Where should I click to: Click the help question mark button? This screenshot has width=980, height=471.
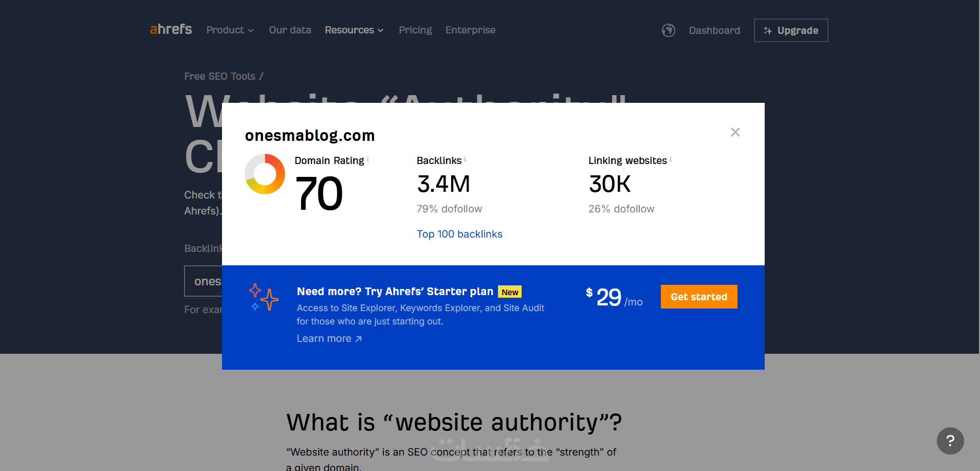[x=950, y=441]
